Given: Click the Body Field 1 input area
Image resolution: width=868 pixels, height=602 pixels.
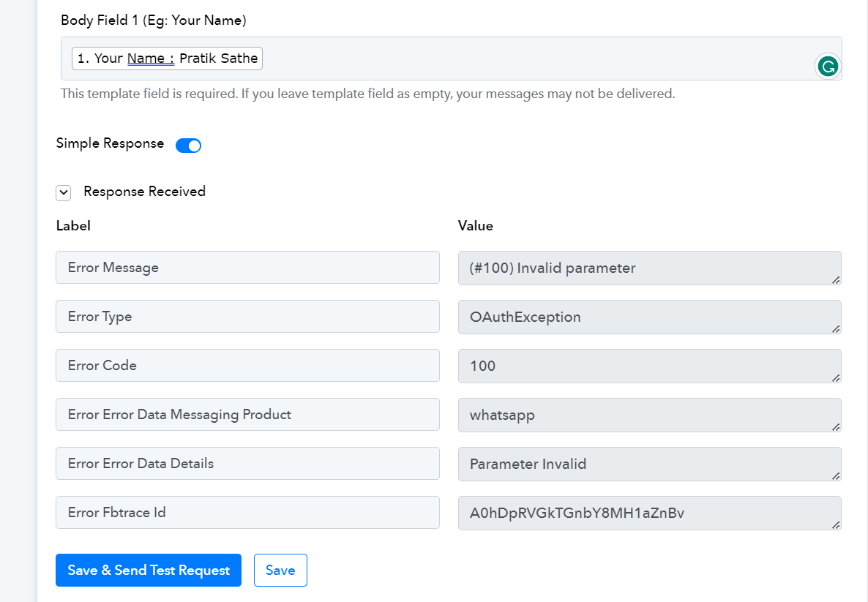Looking at the screenshot, I should 451,59.
